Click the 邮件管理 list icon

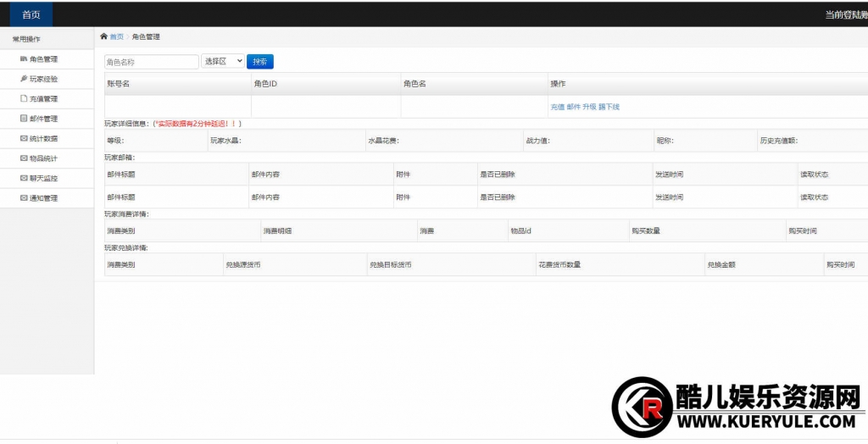click(x=24, y=119)
